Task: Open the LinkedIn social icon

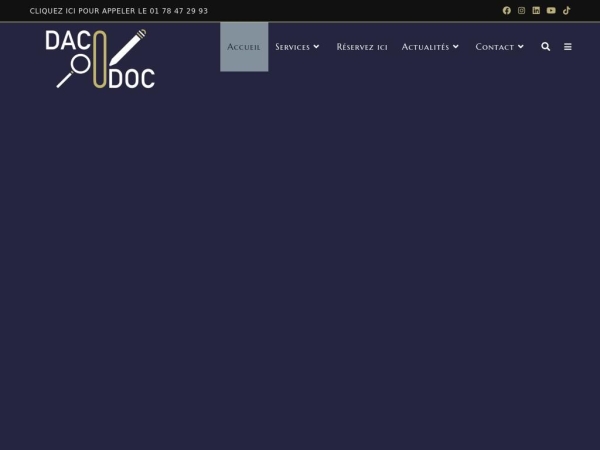Action: point(536,11)
